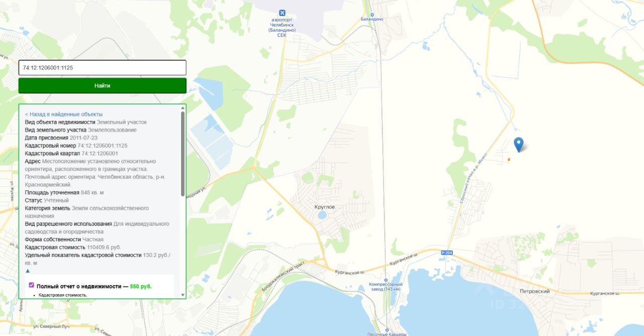Click the Петровский label on map
The image size is (644, 336).
click(x=534, y=291)
